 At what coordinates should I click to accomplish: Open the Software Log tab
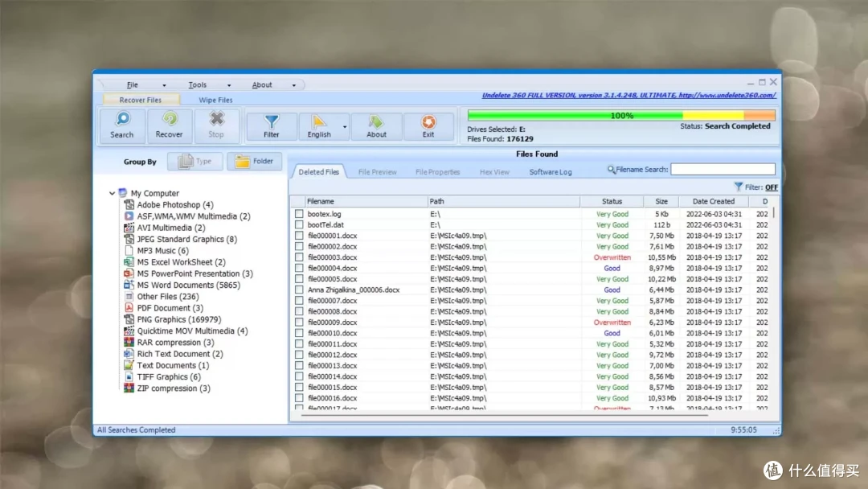coord(551,171)
